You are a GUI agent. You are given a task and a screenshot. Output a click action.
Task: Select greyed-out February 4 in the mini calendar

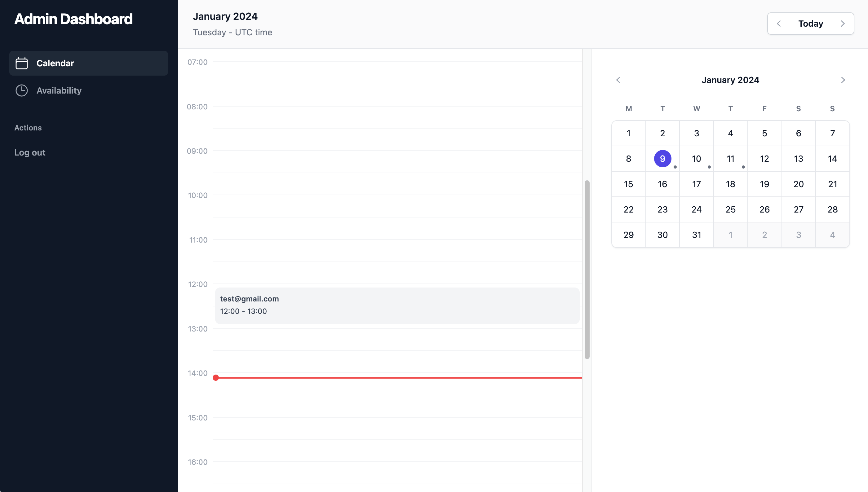(x=833, y=235)
